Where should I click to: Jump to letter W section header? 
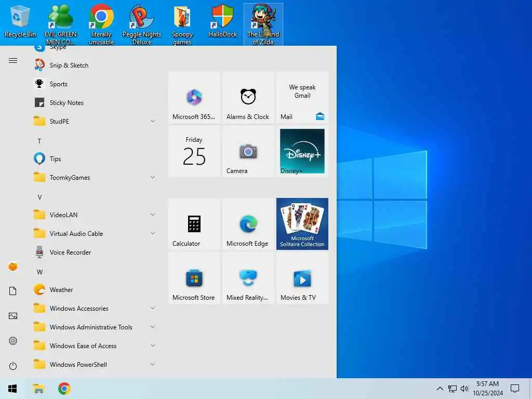[39, 272]
